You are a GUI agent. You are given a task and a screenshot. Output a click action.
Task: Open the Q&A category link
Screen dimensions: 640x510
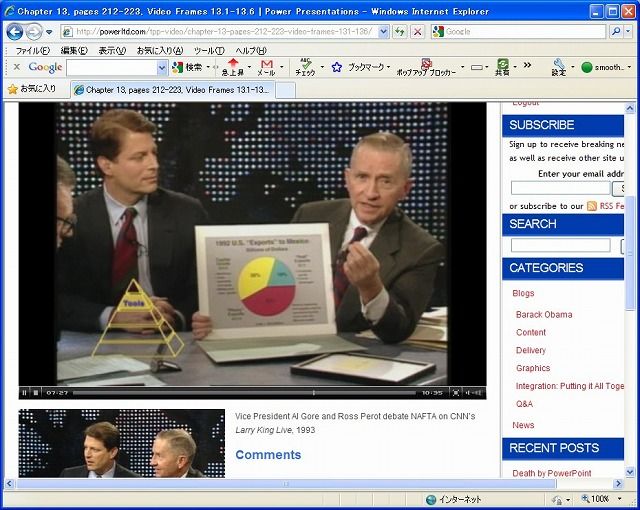(x=524, y=404)
